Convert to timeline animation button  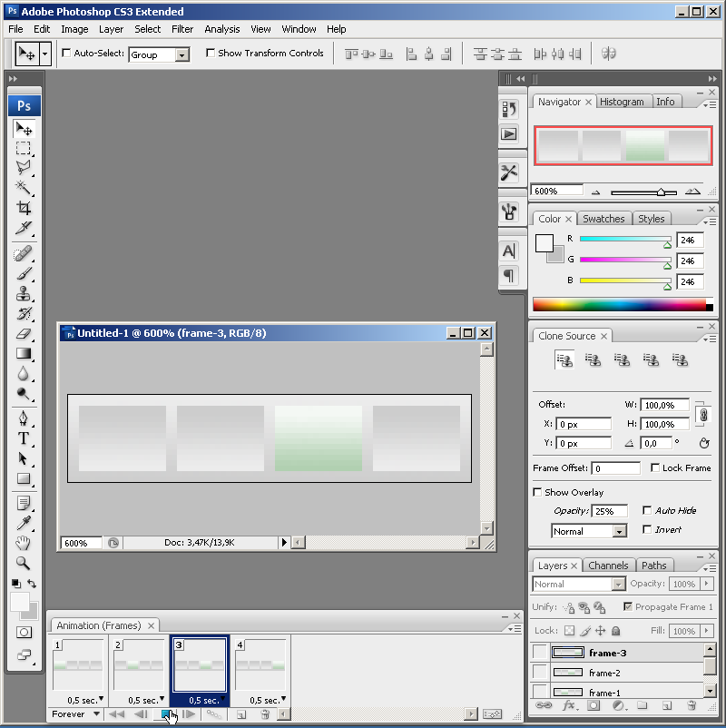492,713
